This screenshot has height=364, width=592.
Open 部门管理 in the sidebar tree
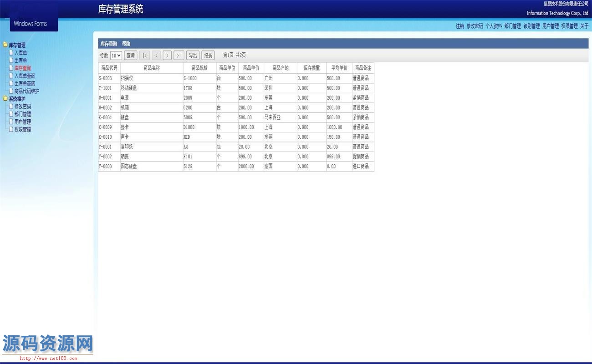pyautogui.click(x=23, y=114)
